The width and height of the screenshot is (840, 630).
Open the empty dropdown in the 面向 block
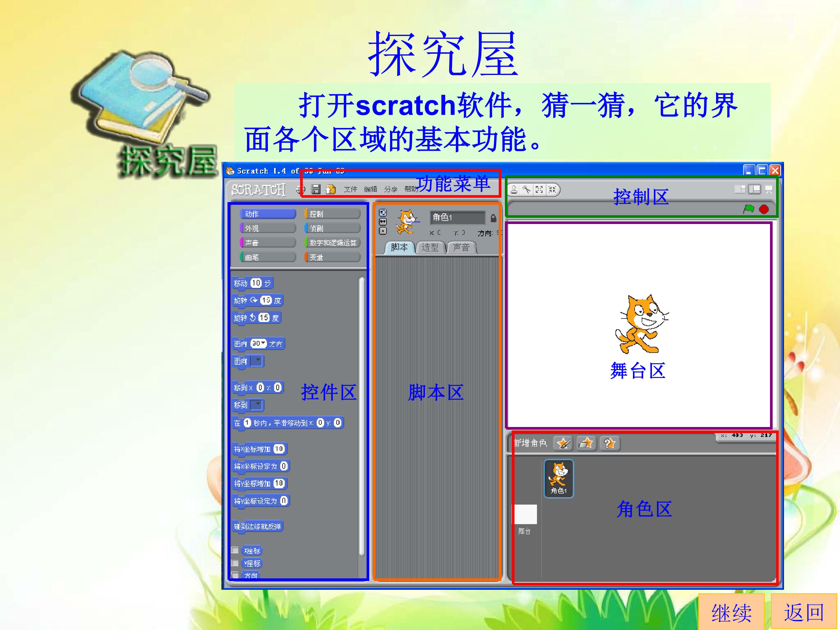(256, 361)
